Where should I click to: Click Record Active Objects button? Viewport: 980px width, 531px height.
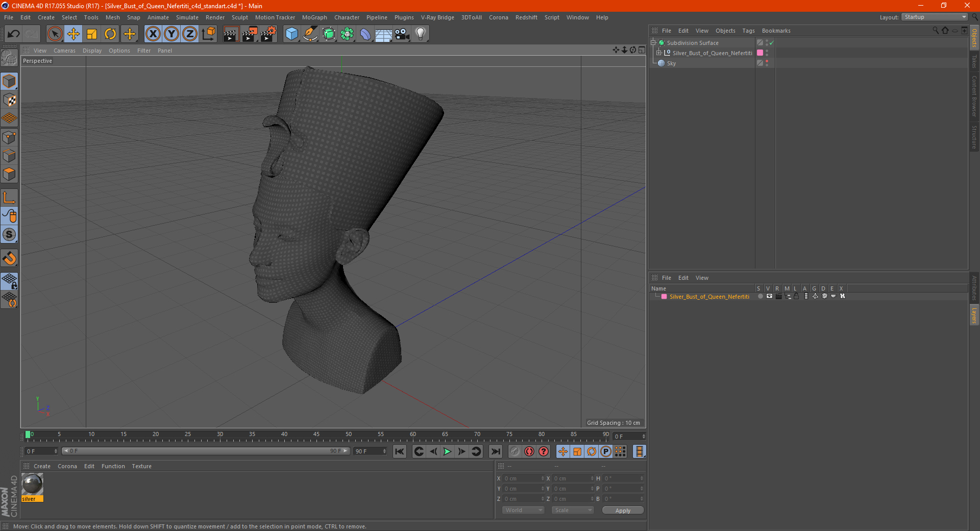515,451
